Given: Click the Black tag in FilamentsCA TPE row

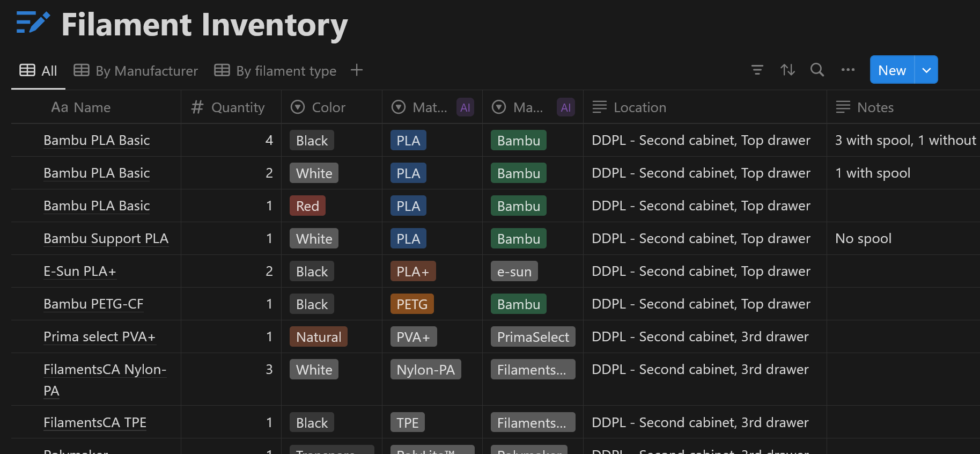Looking at the screenshot, I should [312, 422].
